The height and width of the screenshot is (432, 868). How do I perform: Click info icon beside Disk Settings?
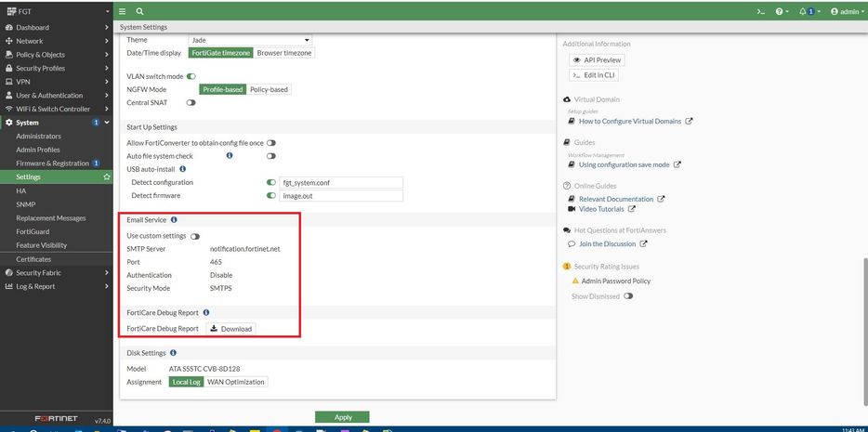coord(173,352)
